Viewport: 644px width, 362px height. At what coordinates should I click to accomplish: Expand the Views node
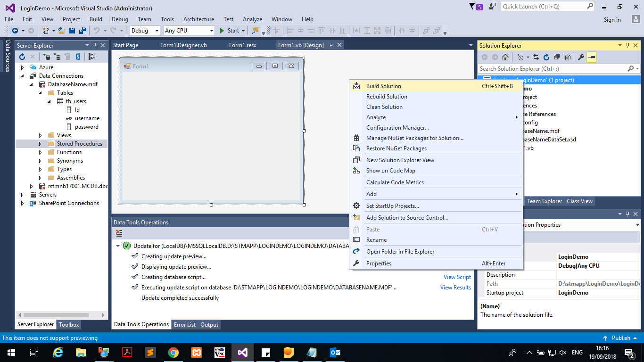click(x=40, y=135)
